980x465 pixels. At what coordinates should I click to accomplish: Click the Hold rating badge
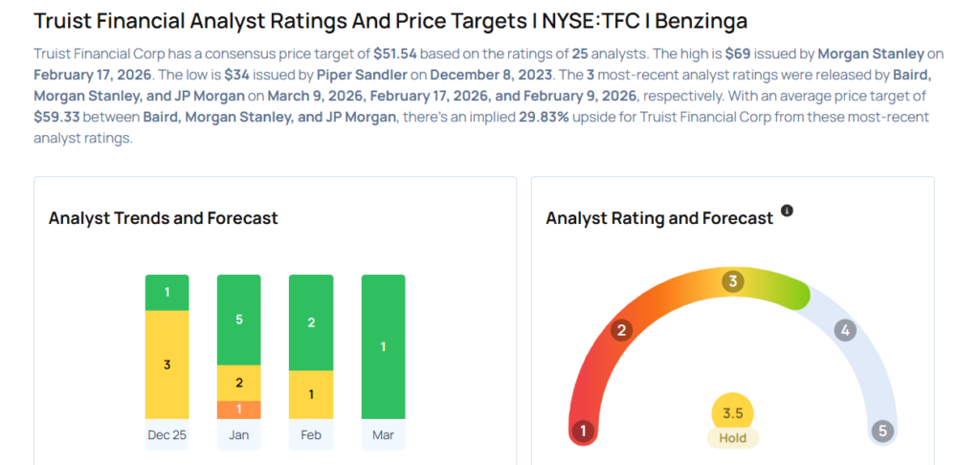coord(733,438)
